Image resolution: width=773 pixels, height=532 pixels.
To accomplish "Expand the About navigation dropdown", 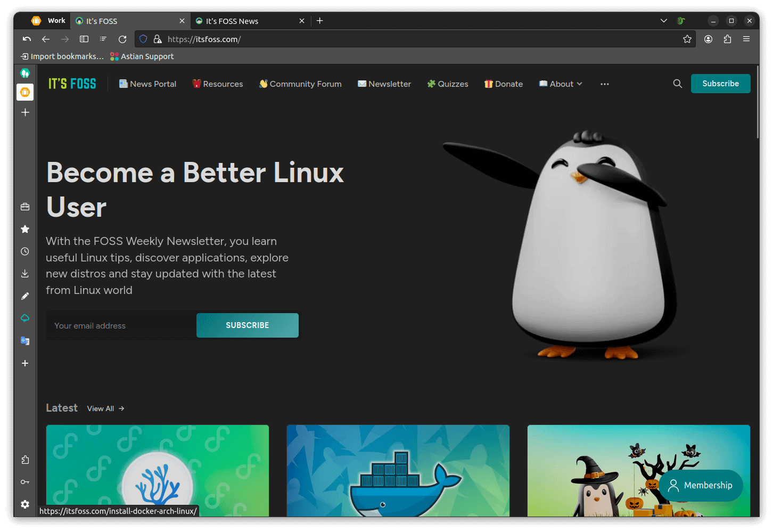I will 560,84.
